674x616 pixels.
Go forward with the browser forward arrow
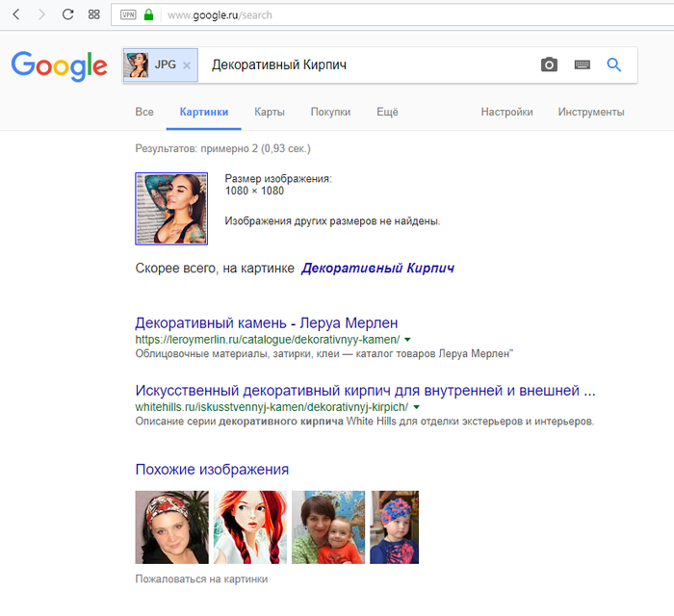[41, 14]
